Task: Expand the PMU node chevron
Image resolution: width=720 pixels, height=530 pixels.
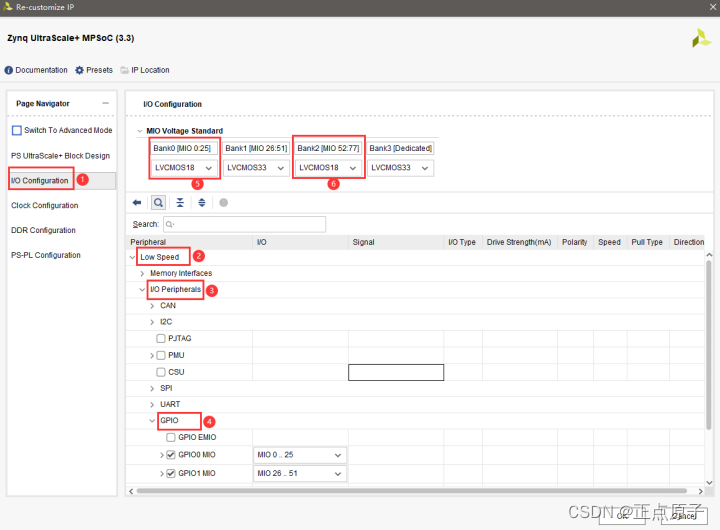Action: (x=152, y=355)
